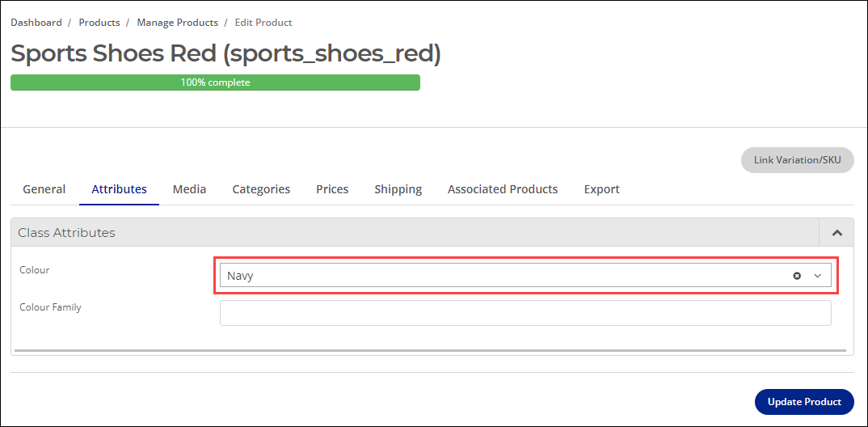Select the Attributes tab
This screenshot has height=427, width=868.
pyautogui.click(x=119, y=189)
